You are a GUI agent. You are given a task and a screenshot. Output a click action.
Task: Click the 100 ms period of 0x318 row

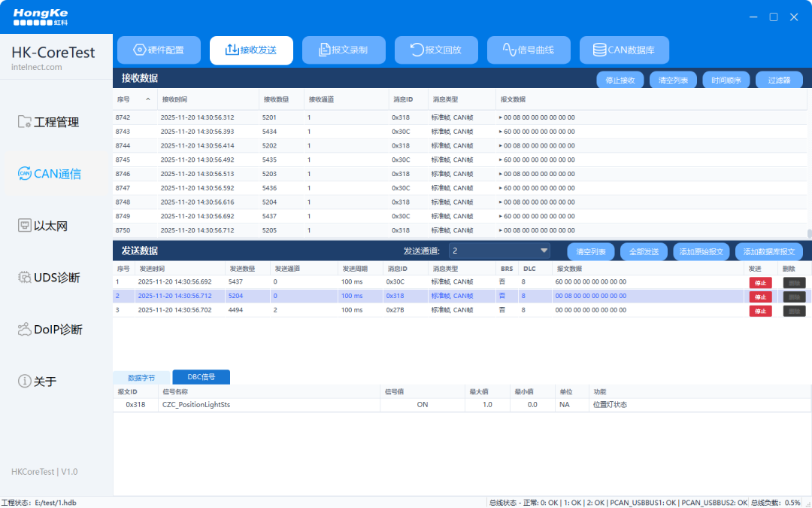[x=352, y=296]
